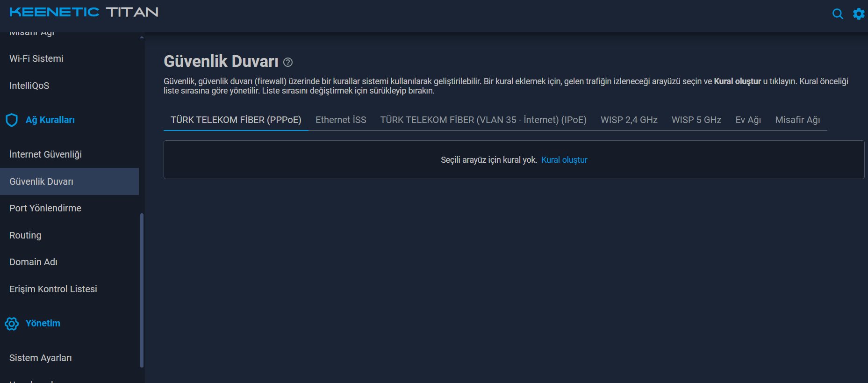Open the settings gear icon in header
The image size is (868, 383).
[x=859, y=14]
